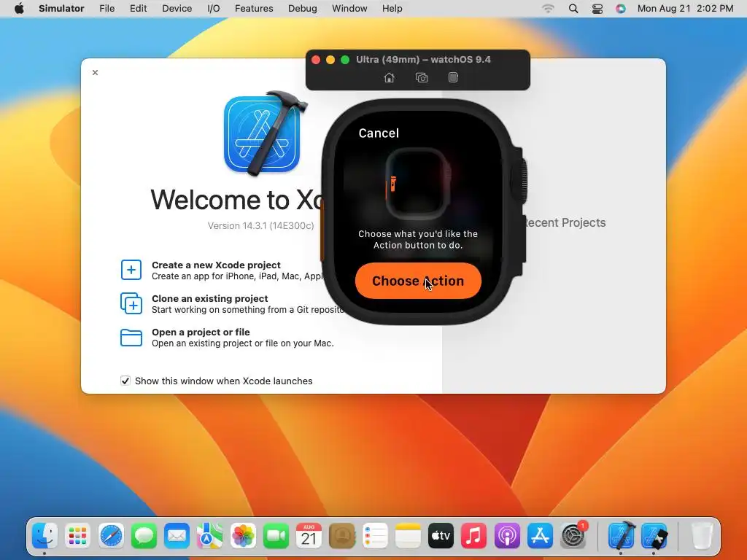The image size is (747, 560).
Task: Click Open a project or file
Action: [x=201, y=332]
